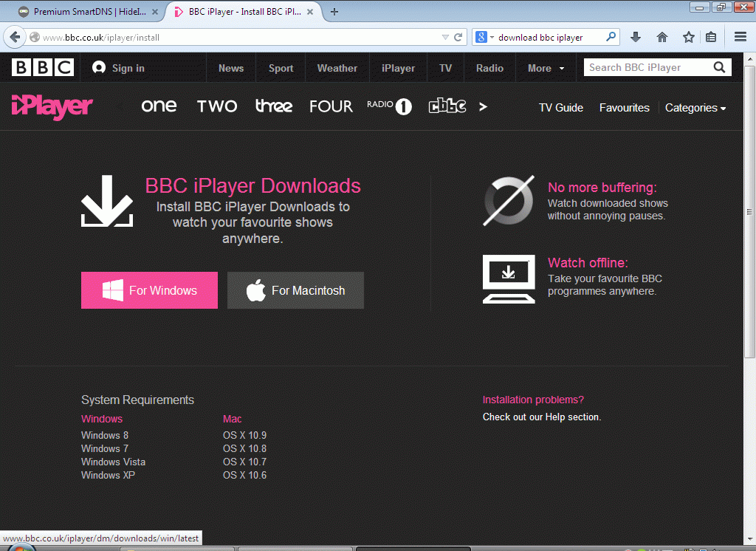Click the large download arrow icon

(107, 201)
